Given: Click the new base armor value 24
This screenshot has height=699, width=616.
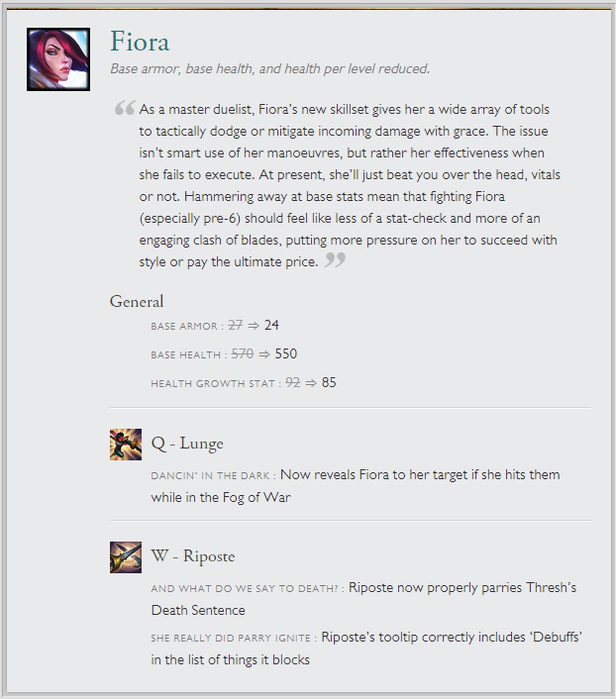Looking at the screenshot, I should [271, 325].
